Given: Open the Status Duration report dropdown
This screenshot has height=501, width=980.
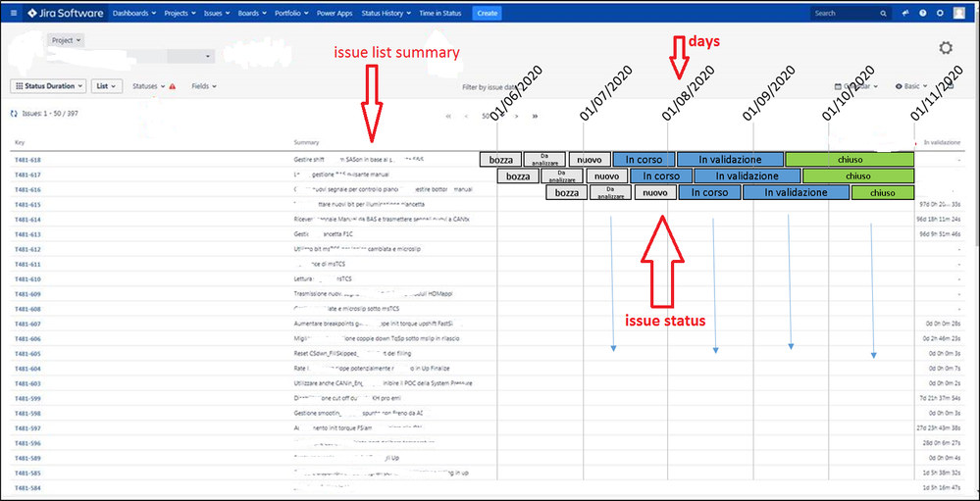Looking at the screenshot, I should point(49,86).
